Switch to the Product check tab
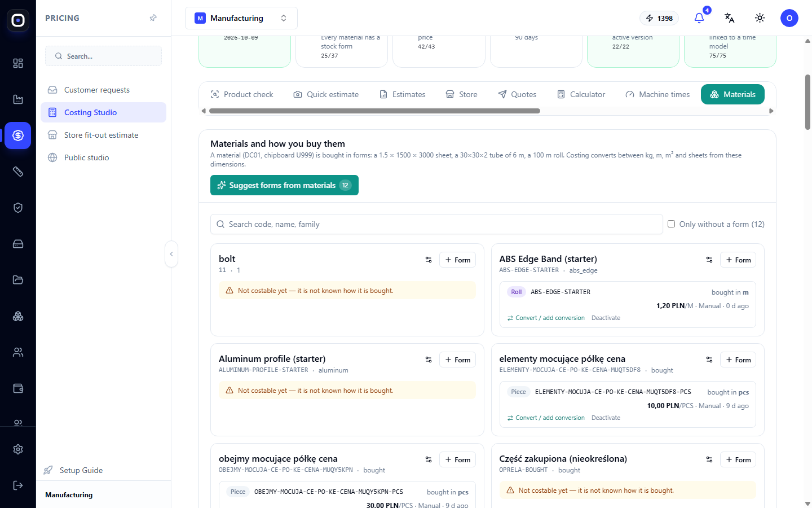The height and width of the screenshot is (508, 812). click(242, 94)
